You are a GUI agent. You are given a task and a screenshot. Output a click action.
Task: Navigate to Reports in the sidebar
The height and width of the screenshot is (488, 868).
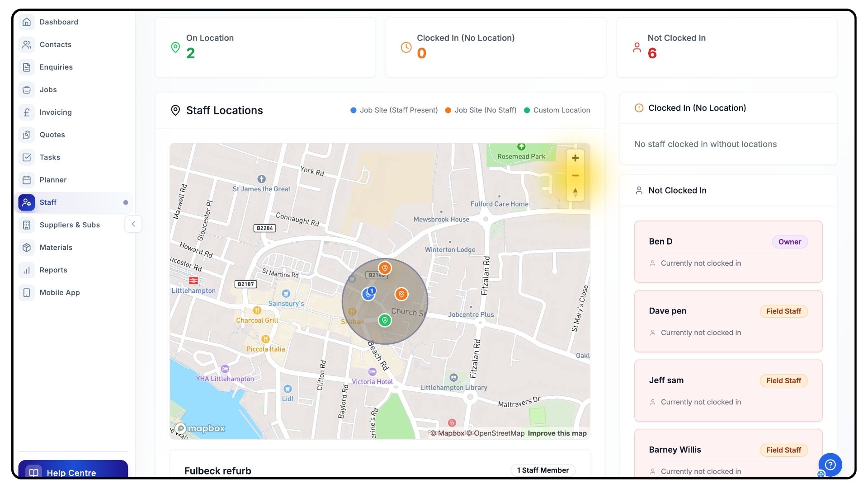point(53,270)
